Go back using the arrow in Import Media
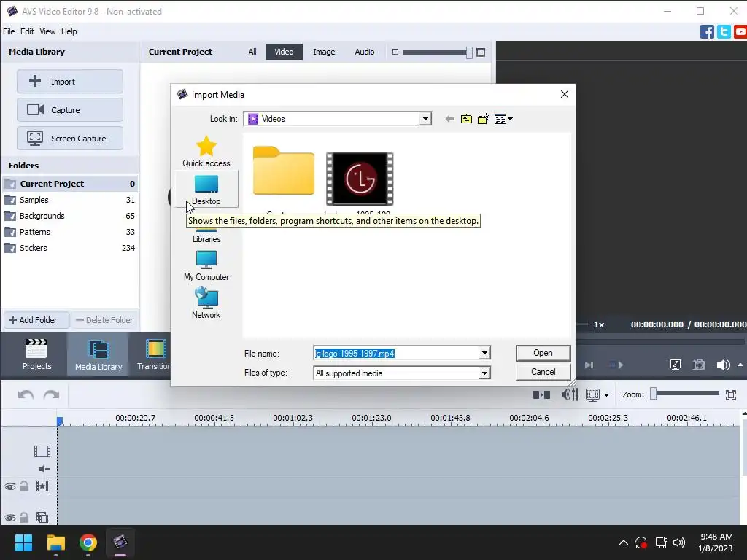The image size is (747, 560). click(x=449, y=119)
